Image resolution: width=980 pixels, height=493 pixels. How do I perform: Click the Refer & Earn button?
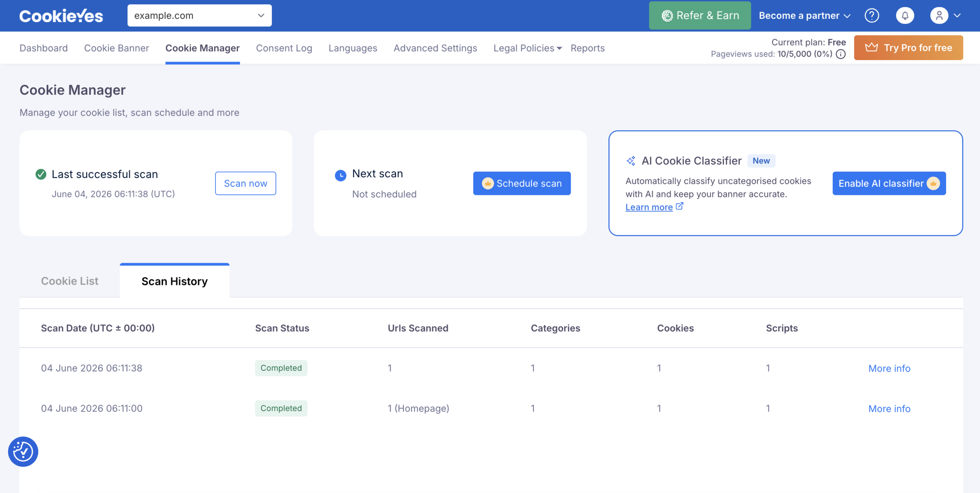(x=700, y=16)
